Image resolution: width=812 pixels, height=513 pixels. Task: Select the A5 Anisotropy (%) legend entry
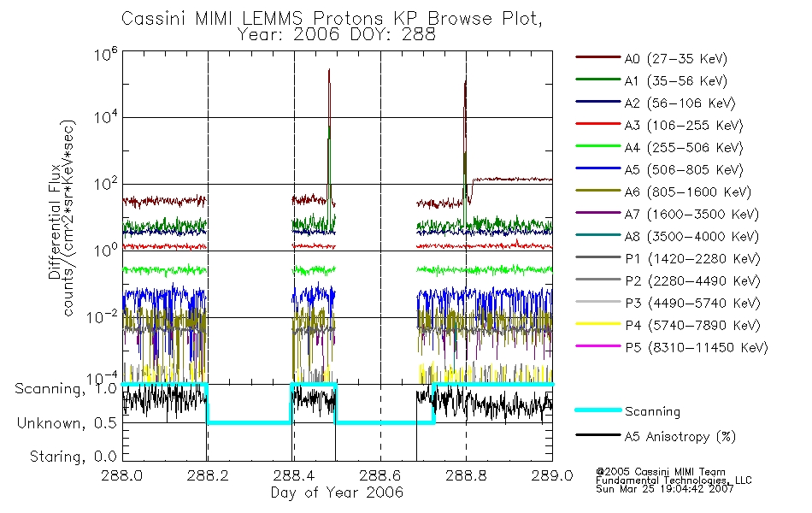pyautogui.click(x=656, y=436)
